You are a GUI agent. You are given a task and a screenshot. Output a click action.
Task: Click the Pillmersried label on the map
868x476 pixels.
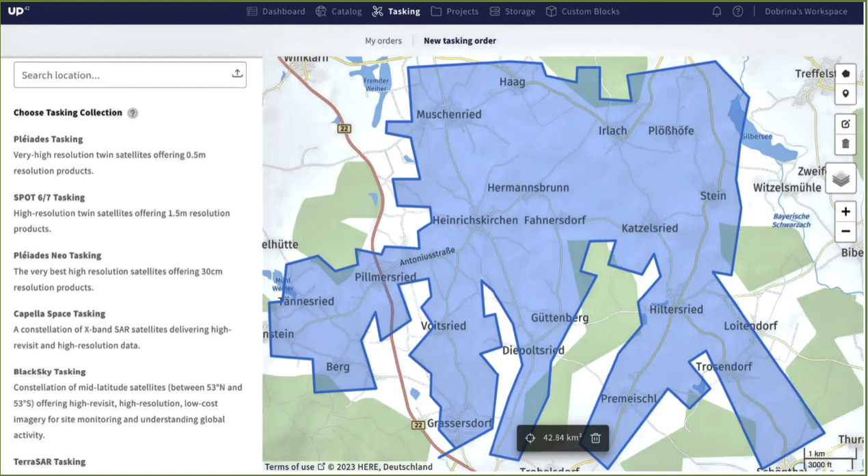[385, 277]
